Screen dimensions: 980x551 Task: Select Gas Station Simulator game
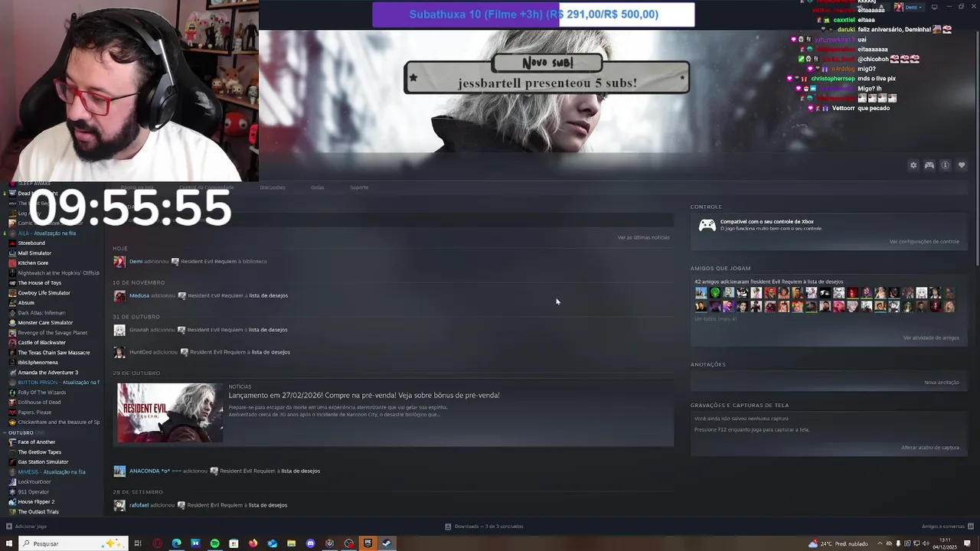(43, 462)
